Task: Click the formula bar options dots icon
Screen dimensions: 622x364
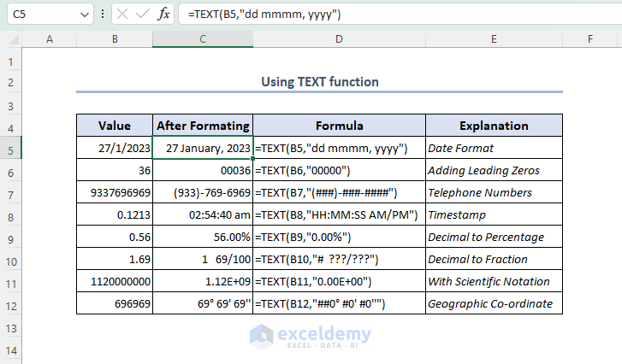Action: (x=104, y=14)
